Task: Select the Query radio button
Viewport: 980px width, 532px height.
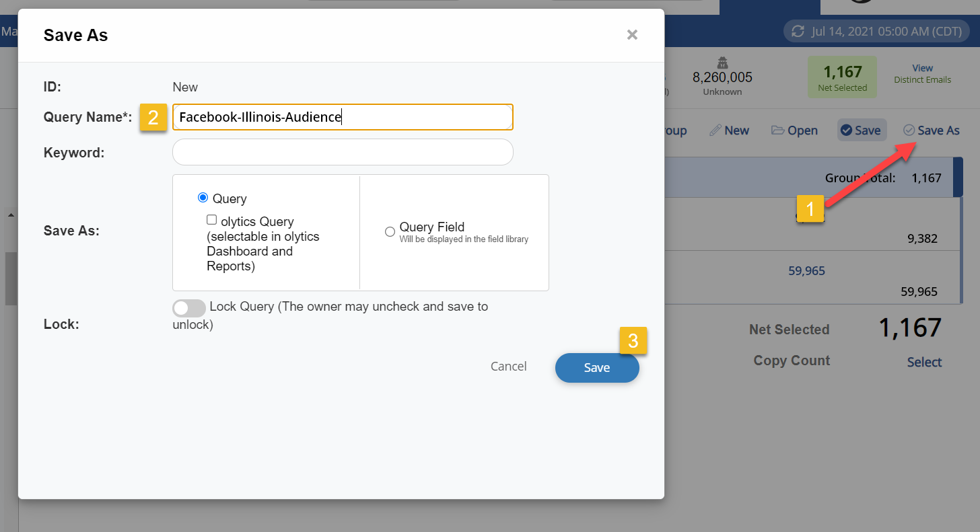Action: 203,198
